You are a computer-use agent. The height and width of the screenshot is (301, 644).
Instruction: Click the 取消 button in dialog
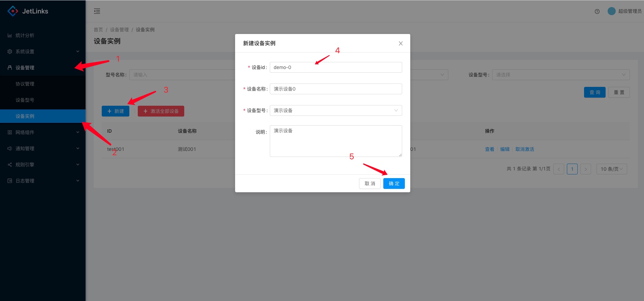[369, 183]
